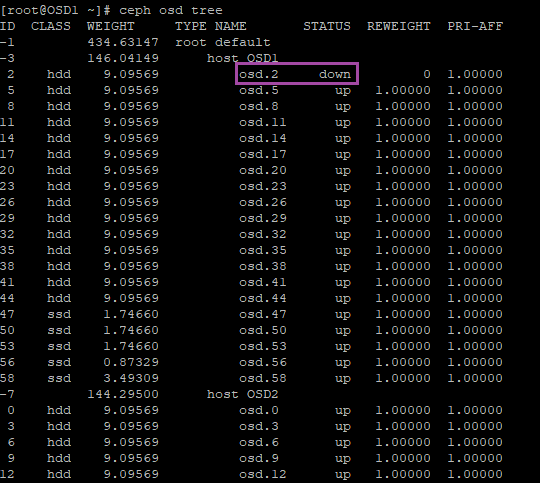Click the osd.47 name entry

click(x=263, y=314)
